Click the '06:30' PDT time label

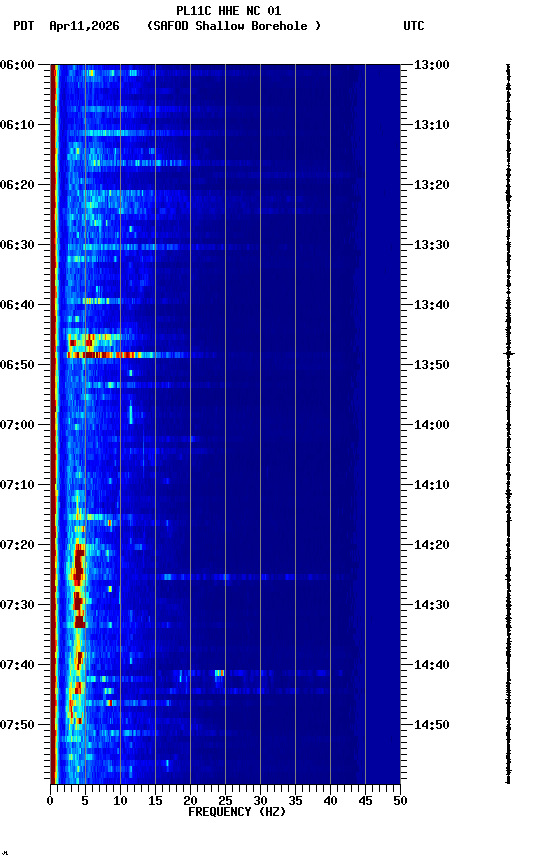point(17,245)
